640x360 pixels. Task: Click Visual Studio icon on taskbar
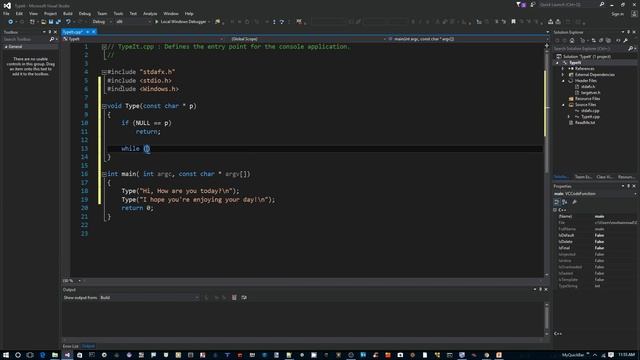coord(67,355)
